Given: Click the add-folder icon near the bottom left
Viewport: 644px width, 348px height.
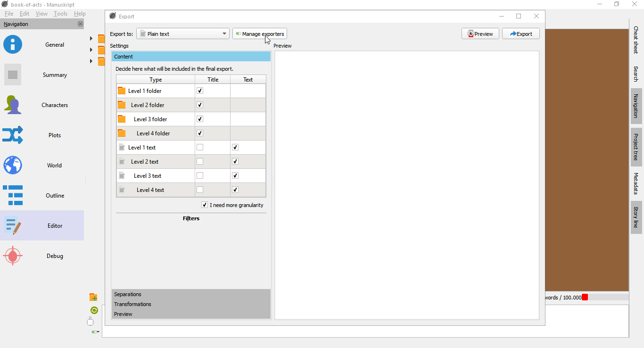Looking at the screenshot, I should (93, 297).
